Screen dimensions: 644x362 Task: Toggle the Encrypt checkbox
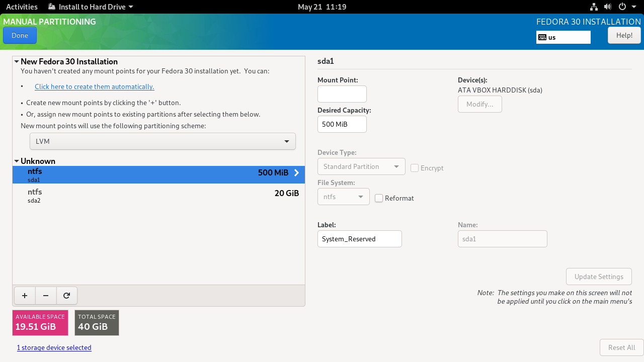click(415, 168)
